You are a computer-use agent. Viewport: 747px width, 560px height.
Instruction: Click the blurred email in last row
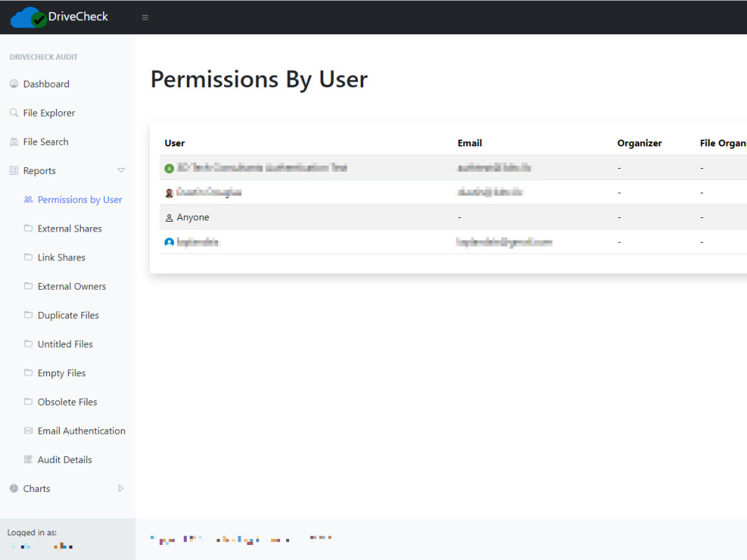pos(504,242)
